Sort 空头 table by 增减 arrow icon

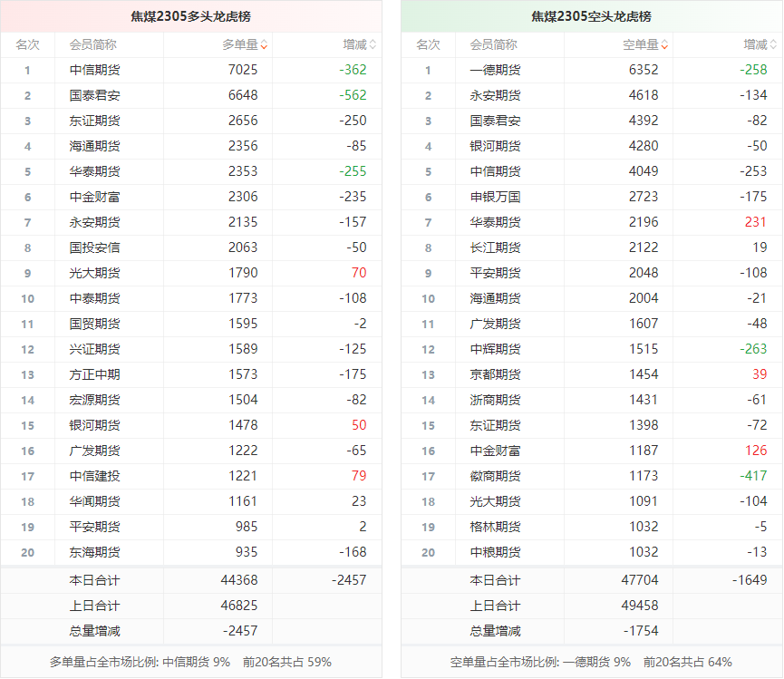(x=773, y=44)
